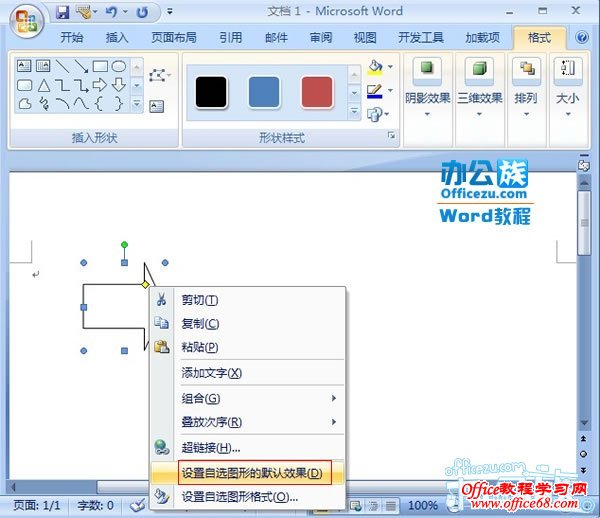Select the freeform shape

pos(25,104)
